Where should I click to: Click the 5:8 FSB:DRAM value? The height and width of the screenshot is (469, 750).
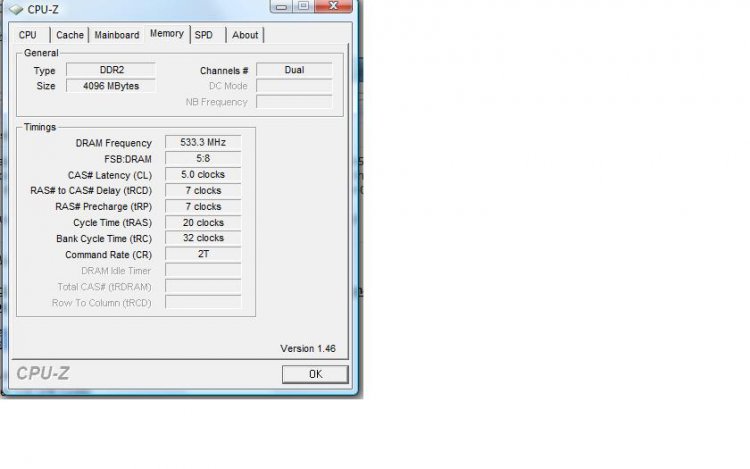tap(203, 158)
